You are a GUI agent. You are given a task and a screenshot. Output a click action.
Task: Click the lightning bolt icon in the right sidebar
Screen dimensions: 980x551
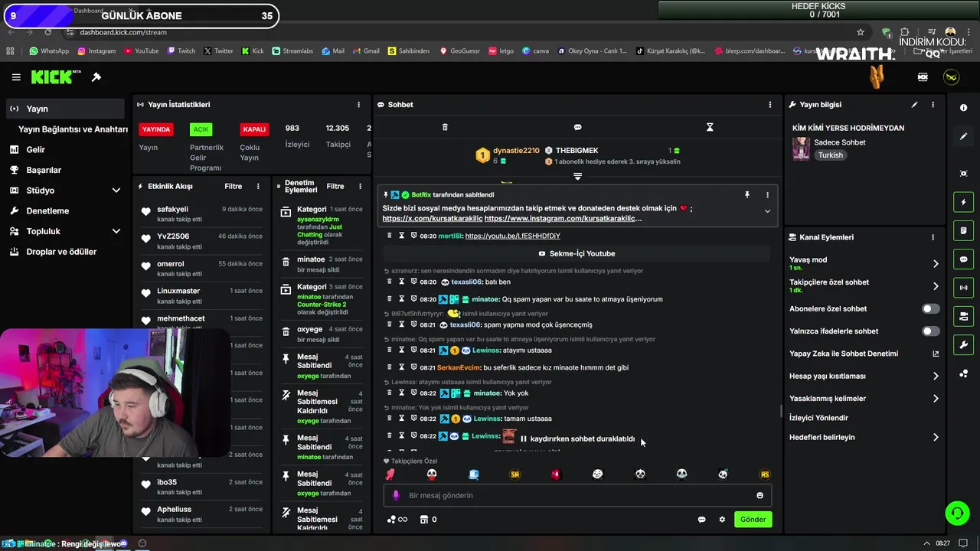point(963,202)
